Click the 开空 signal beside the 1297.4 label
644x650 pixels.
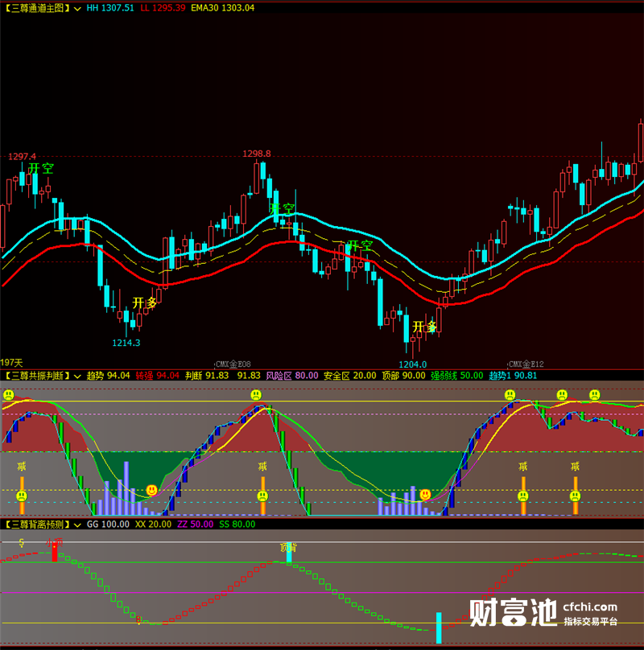point(41,168)
